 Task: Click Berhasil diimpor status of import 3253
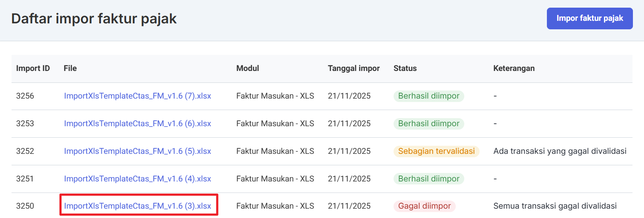(428, 124)
